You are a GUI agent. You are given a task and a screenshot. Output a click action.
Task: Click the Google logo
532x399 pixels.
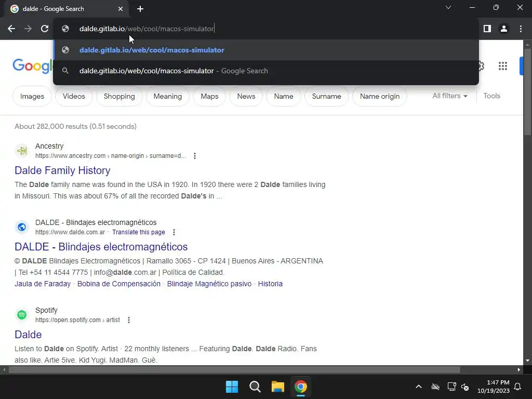(33, 65)
